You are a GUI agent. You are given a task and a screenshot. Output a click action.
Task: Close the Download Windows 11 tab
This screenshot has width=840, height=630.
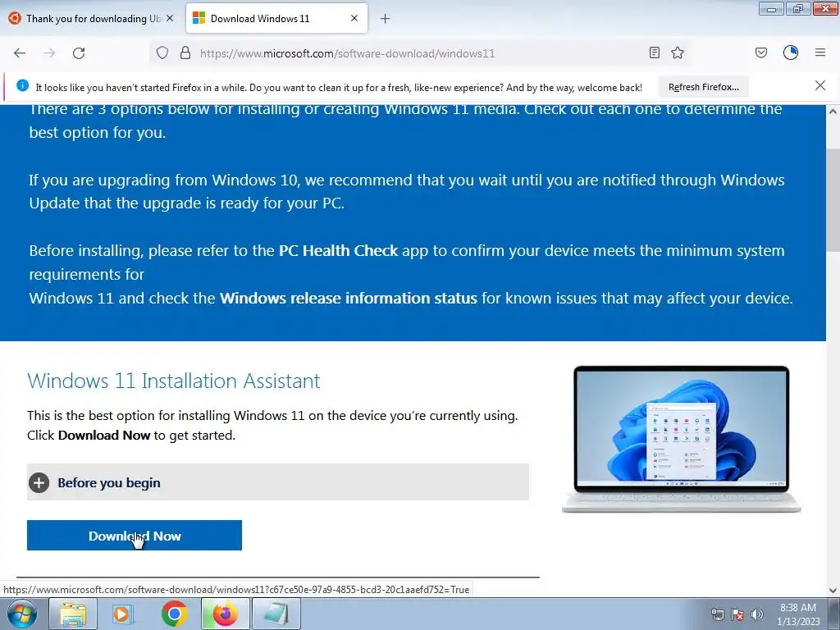pyautogui.click(x=354, y=18)
